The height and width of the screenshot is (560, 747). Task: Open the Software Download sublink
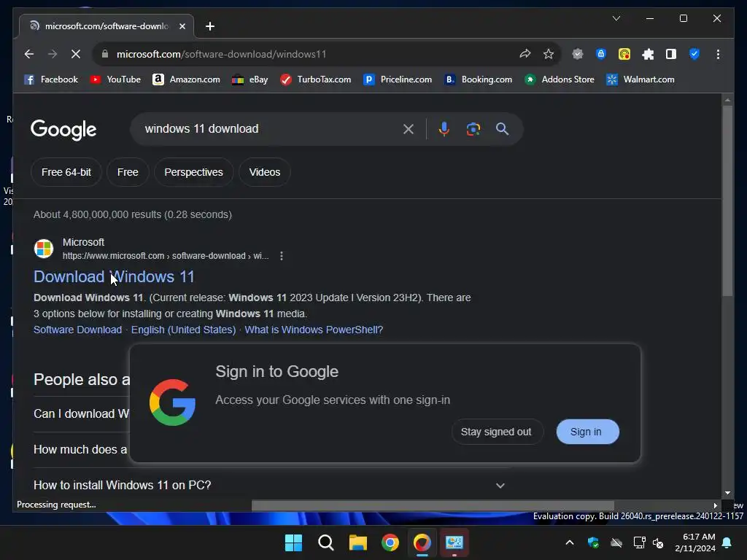[x=77, y=330]
